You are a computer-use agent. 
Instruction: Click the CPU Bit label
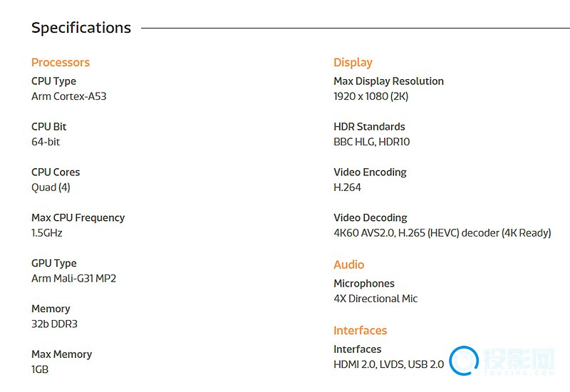tap(48, 127)
